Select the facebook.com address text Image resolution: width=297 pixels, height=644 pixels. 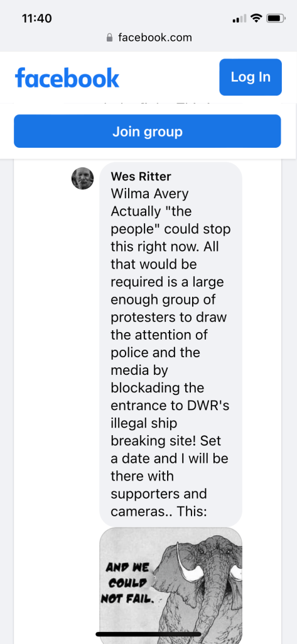tap(154, 38)
